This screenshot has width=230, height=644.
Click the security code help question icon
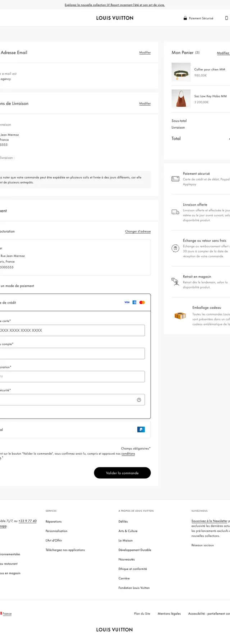(x=139, y=400)
